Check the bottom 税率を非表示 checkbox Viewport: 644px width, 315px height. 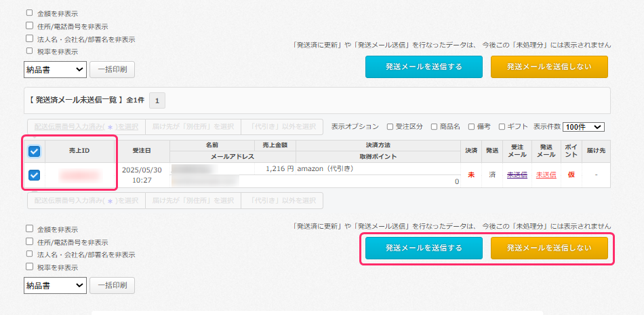(x=29, y=267)
